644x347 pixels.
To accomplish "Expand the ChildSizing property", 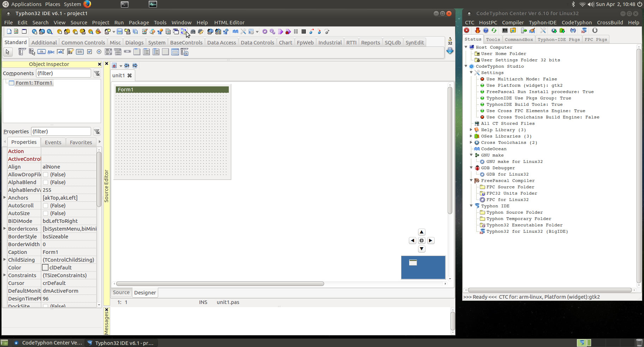I will (5, 260).
